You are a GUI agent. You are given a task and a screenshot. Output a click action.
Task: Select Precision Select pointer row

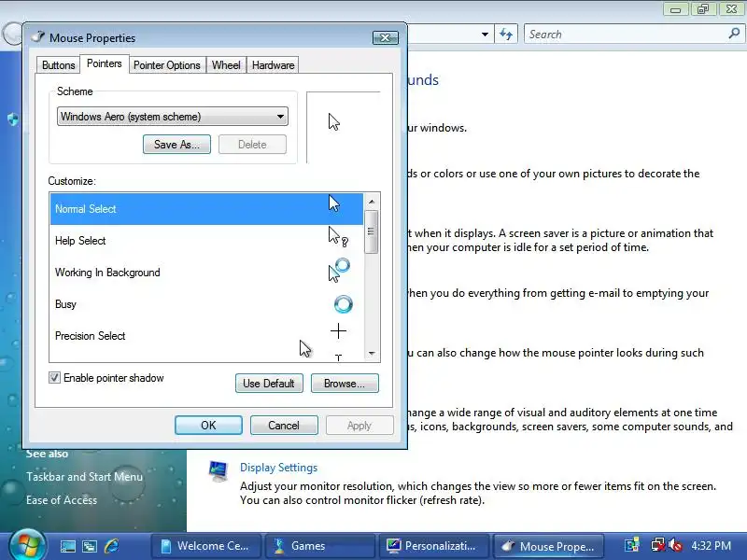206,336
